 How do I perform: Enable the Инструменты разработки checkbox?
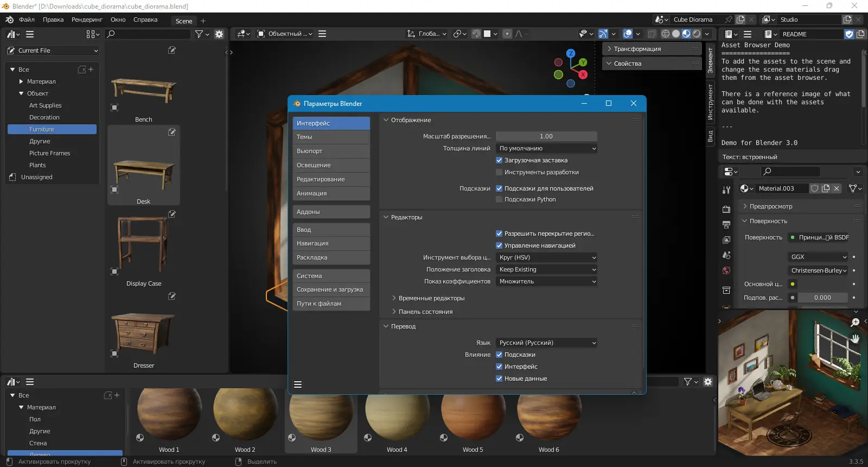499,172
